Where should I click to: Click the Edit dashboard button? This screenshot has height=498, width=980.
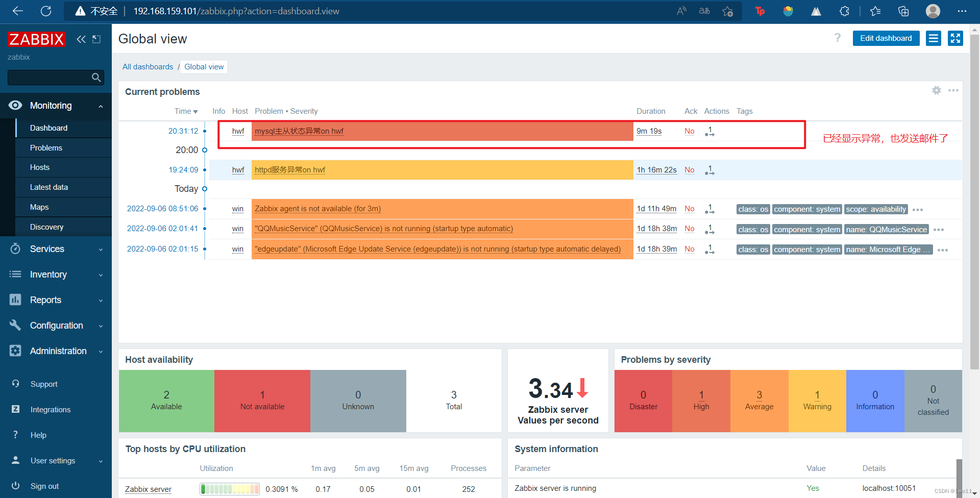click(x=886, y=38)
